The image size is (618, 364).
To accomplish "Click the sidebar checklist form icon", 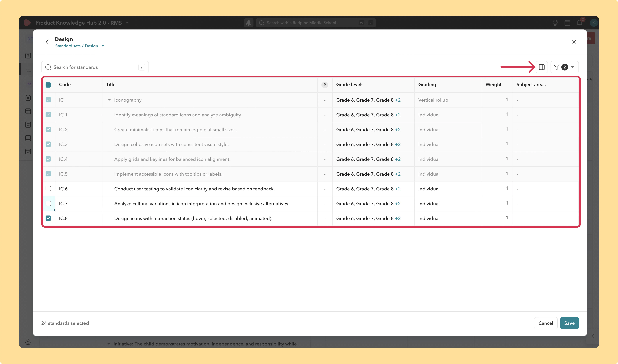I will pyautogui.click(x=28, y=125).
